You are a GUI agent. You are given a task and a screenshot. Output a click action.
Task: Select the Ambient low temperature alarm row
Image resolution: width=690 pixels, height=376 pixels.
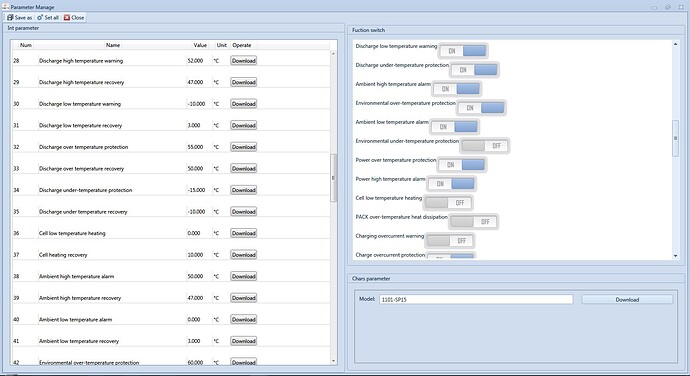171,320
